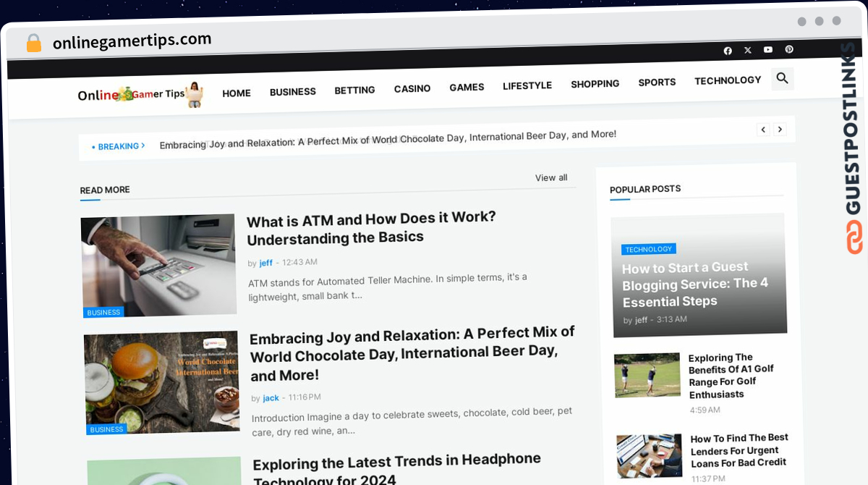Screen dimensions: 868x485
Task: Open the ATM machine article thumbnail
Action: (158, 265)
